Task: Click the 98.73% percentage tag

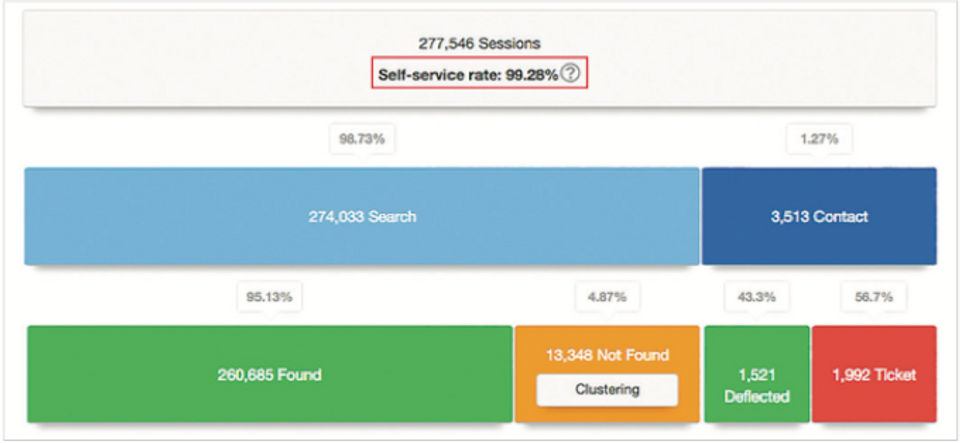Action: [x=362, y=140]
